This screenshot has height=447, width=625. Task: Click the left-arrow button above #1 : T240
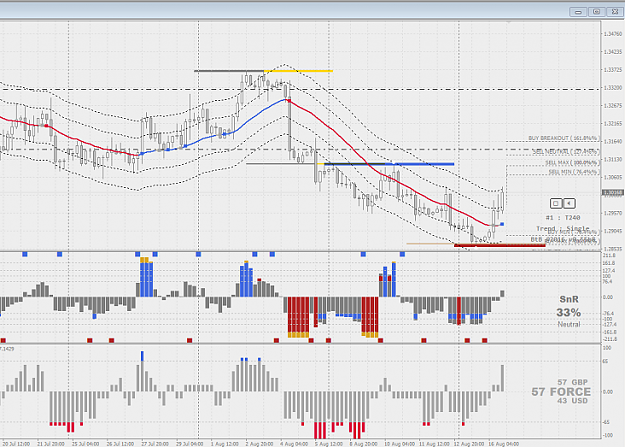(x=569, y=203)
